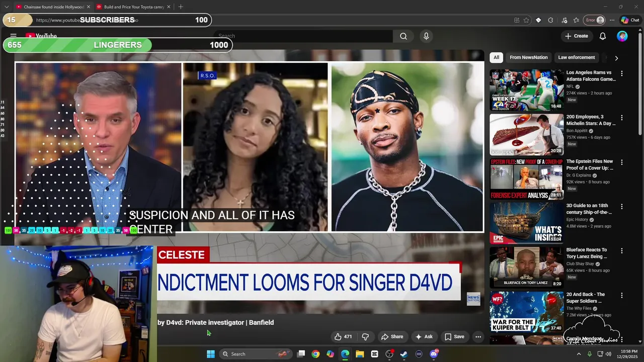Open Task View on taskbar

[x=301, y=354]
